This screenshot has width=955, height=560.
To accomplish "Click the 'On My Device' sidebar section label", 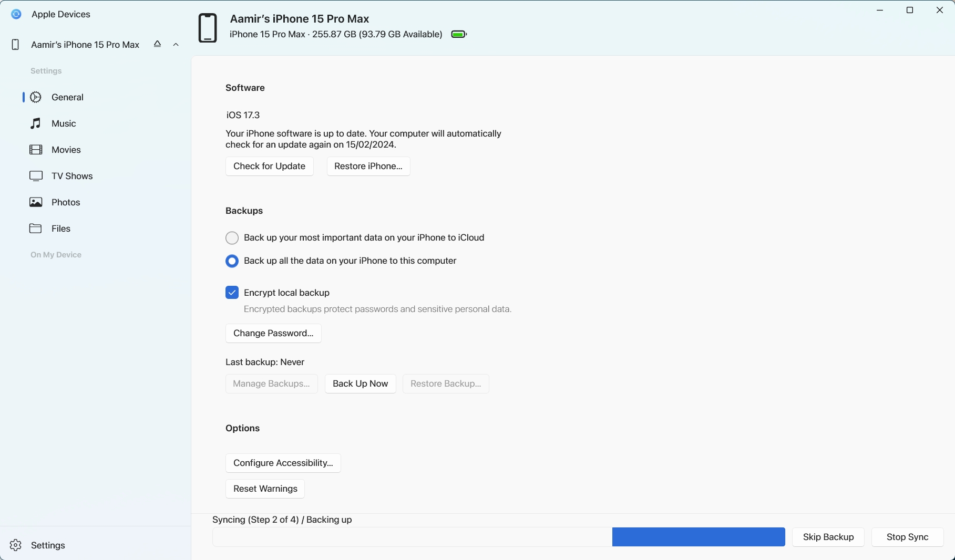I will tap(56, 255).
